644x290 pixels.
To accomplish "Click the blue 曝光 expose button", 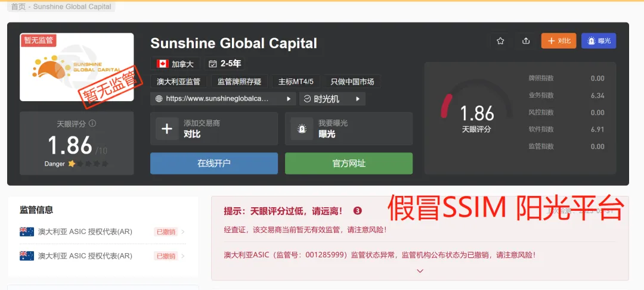I will click(599, 41).
